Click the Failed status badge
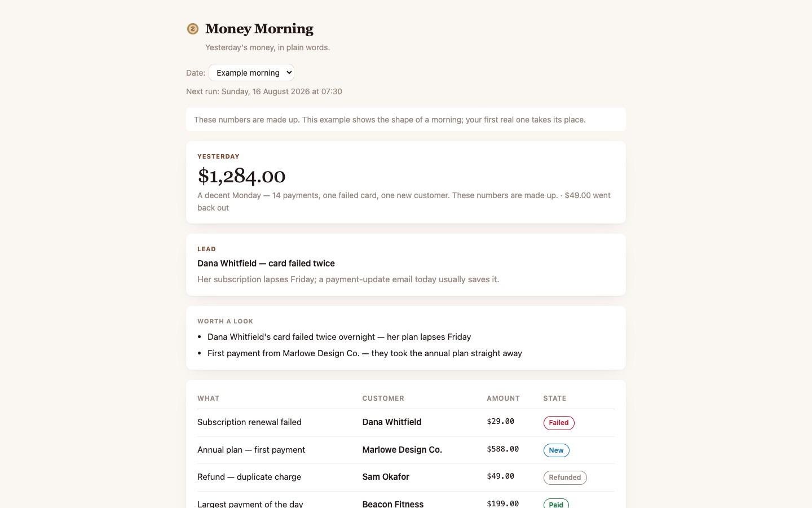 pyautogui.click(x=559, y=423)
